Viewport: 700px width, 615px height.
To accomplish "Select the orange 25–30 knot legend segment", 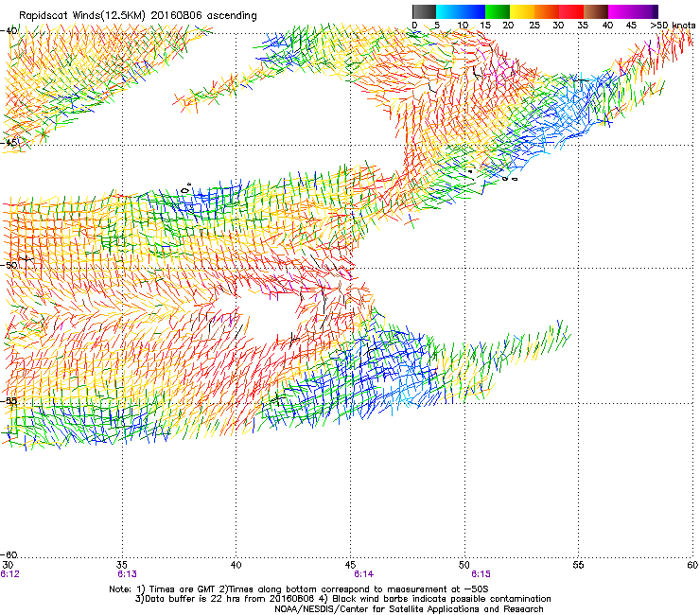I will point(547,11).
